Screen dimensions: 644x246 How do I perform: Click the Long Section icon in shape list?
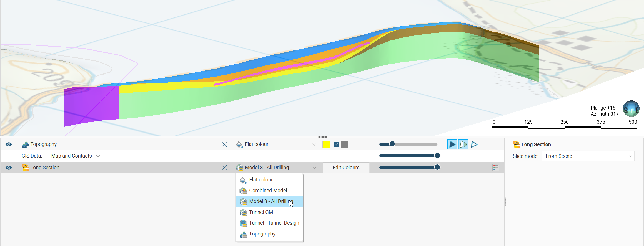point(25,168)
